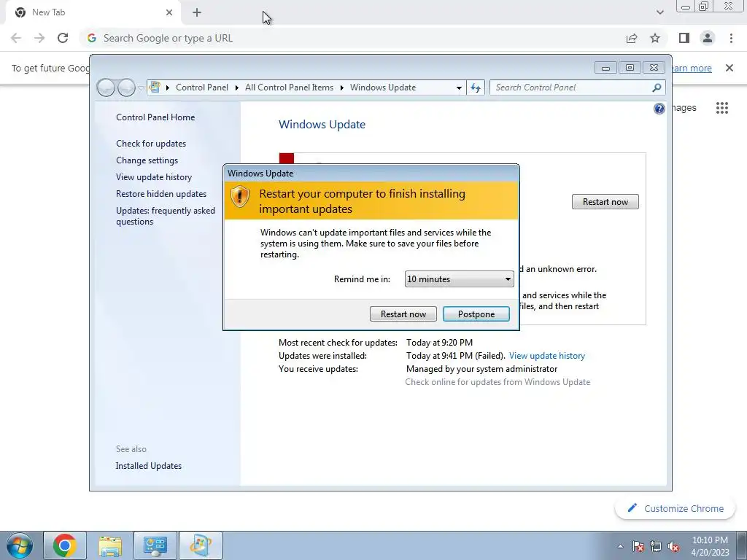Expand arrow after Control Panel breadcrumb
The image size is (747, 560).
[x=237, y=87]
